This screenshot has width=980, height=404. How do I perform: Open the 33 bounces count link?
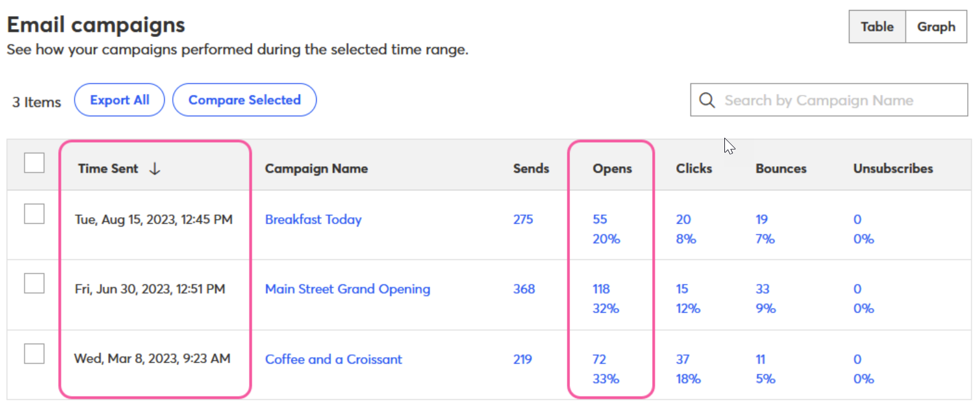[x=763, y=289]
